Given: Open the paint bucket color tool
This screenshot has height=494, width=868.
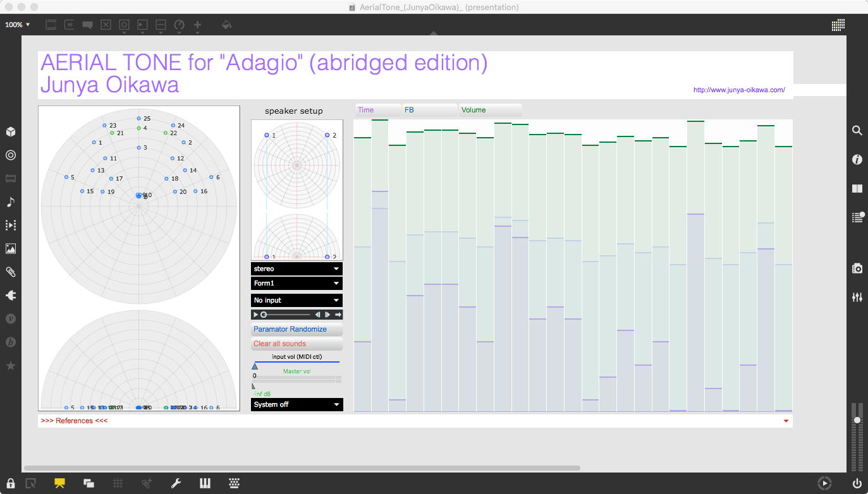Looking at the screenshot, I should (226, 25).
